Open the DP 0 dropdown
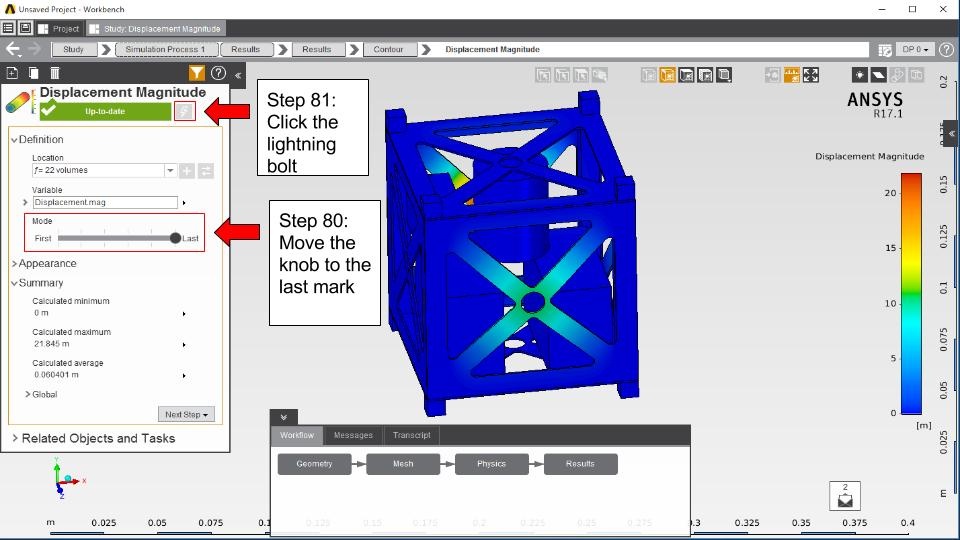The height and width of the screenshot is (540, 960). [x=915, y=50]
